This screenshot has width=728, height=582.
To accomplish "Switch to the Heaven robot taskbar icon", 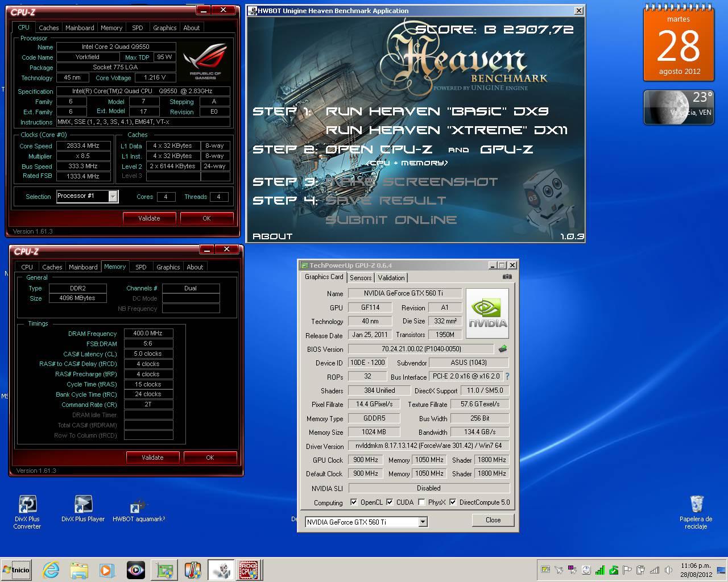I will tap(221, 569).
